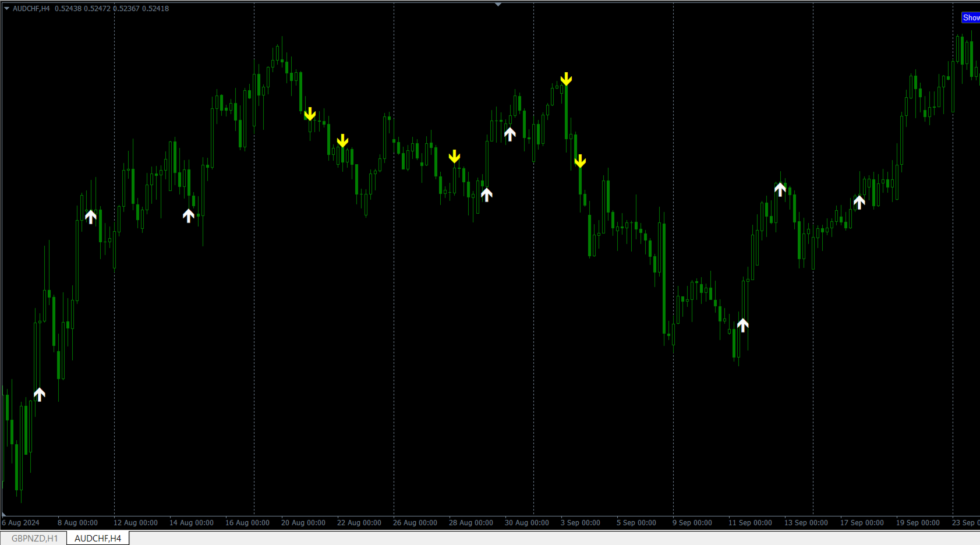Image resolution: width=980 pixels, height=545 pixels.
Task: Select the white buy arrow above 17 Sep label
Action: 859,202
